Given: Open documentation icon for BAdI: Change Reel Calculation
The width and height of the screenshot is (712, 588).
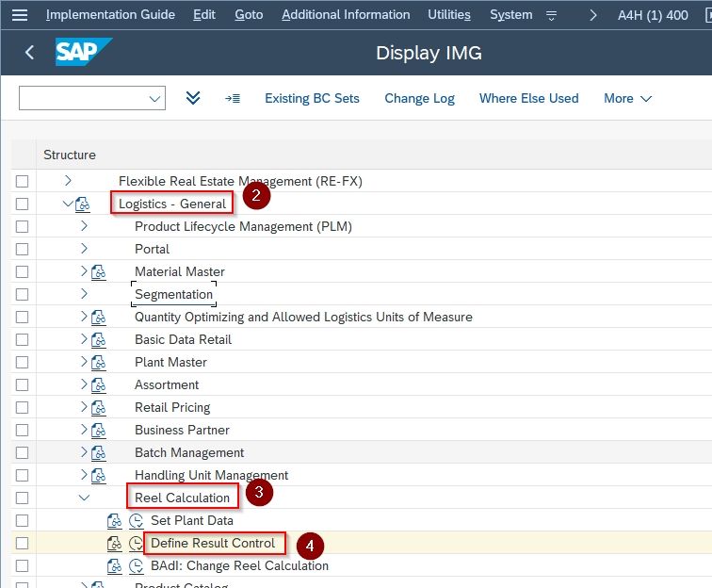Looking at the screenshot, I should (115, 565).
